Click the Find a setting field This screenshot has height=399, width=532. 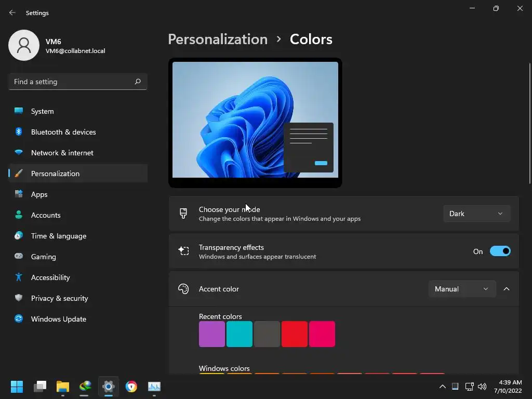coord(78,82)
